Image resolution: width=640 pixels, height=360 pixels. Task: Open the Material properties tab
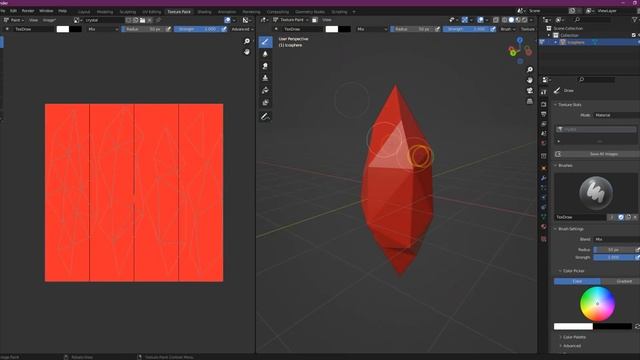(x=544, y=226)
